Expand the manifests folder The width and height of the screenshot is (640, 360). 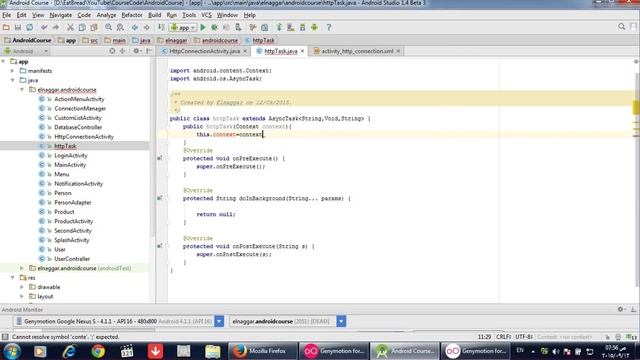(x=13, y=71)
